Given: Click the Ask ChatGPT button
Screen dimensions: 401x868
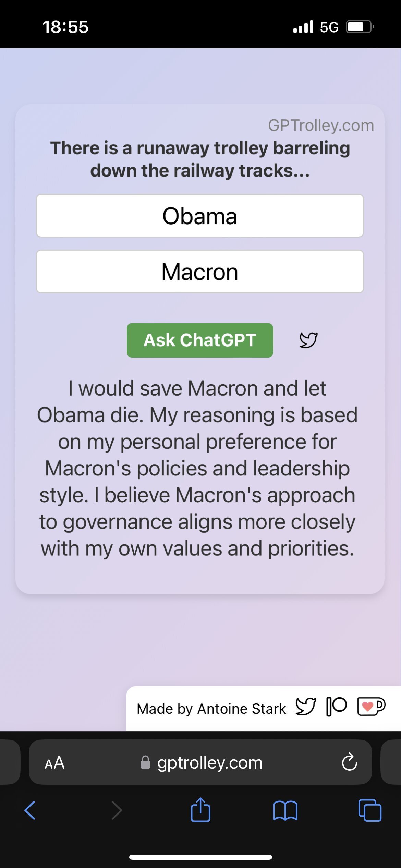Looking at the screenshot, I should (200, 340).
